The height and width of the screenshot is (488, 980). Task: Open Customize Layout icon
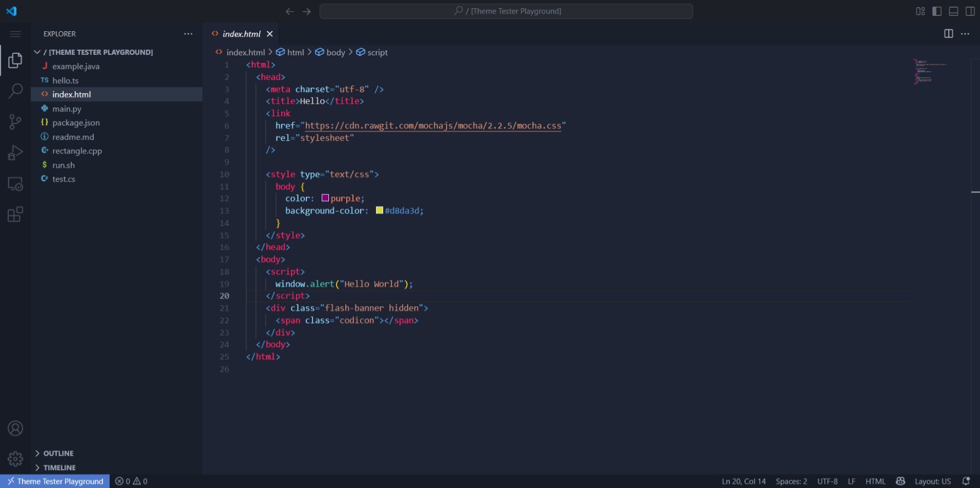coord(920,12)
